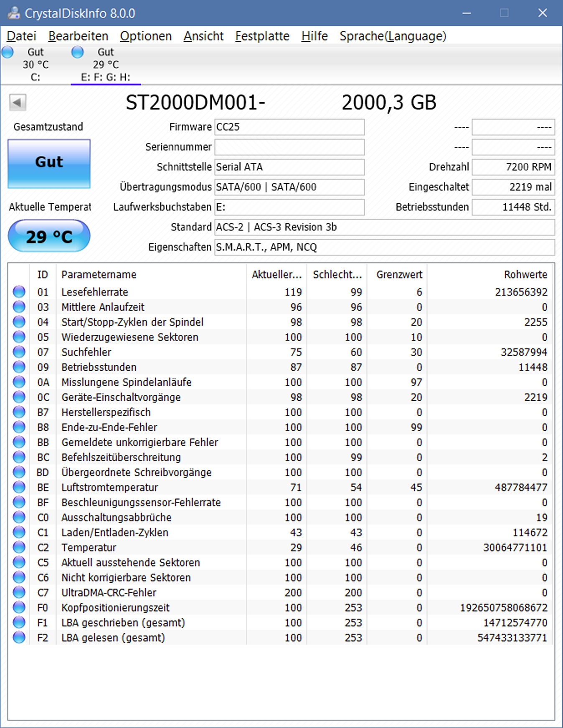Click the status orb for Geräte-Einschaltvorgänge
This screenshot has height=728, width=563.
point(19,397)
